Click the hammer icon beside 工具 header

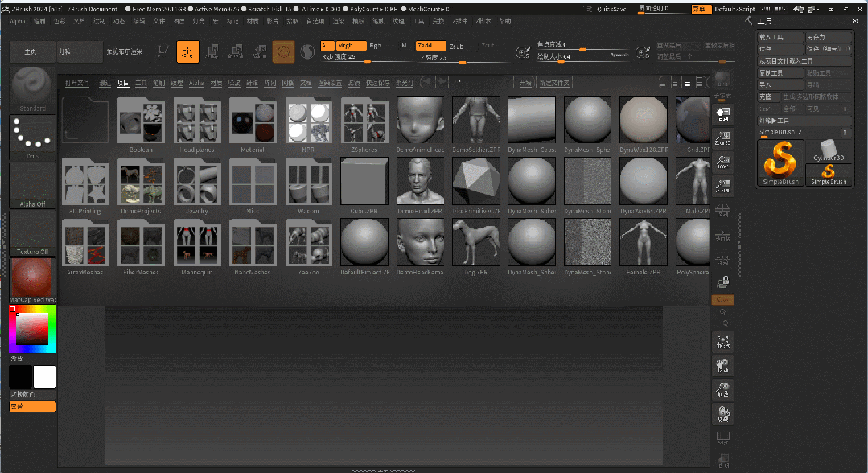748,20
